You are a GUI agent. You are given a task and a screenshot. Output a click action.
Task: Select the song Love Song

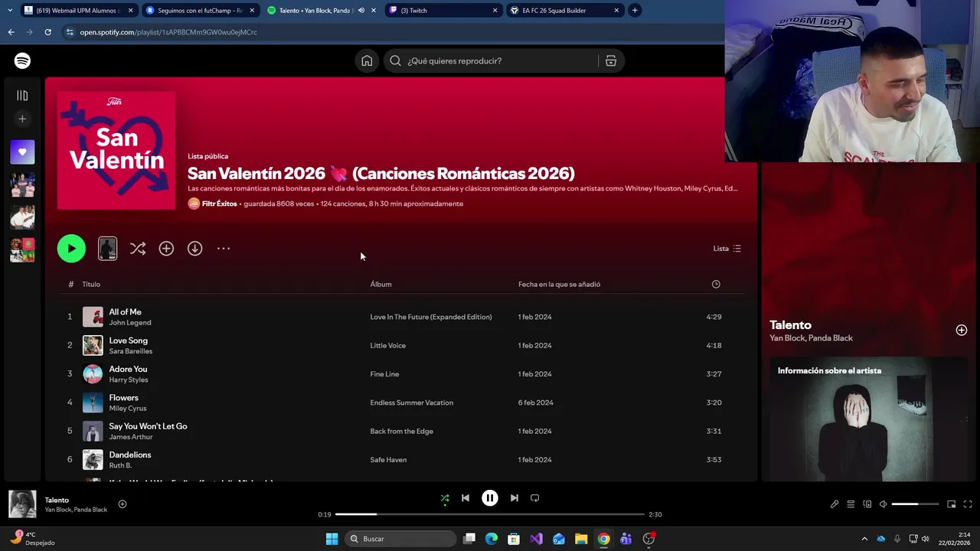[128, 341]
